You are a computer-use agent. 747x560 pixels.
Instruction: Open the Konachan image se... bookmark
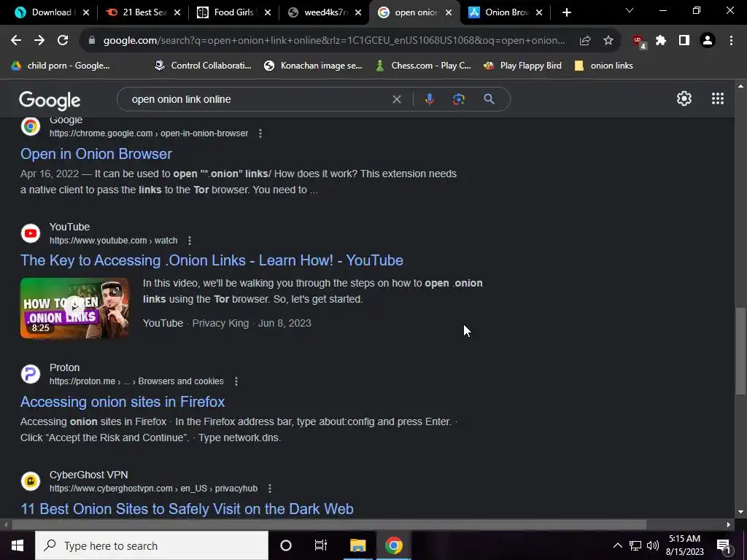tap(314, 66)
